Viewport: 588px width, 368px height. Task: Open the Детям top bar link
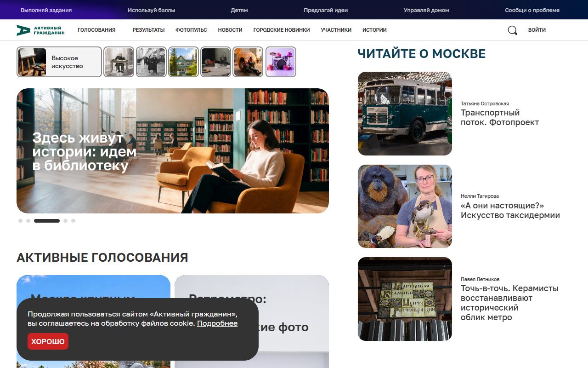239,10
